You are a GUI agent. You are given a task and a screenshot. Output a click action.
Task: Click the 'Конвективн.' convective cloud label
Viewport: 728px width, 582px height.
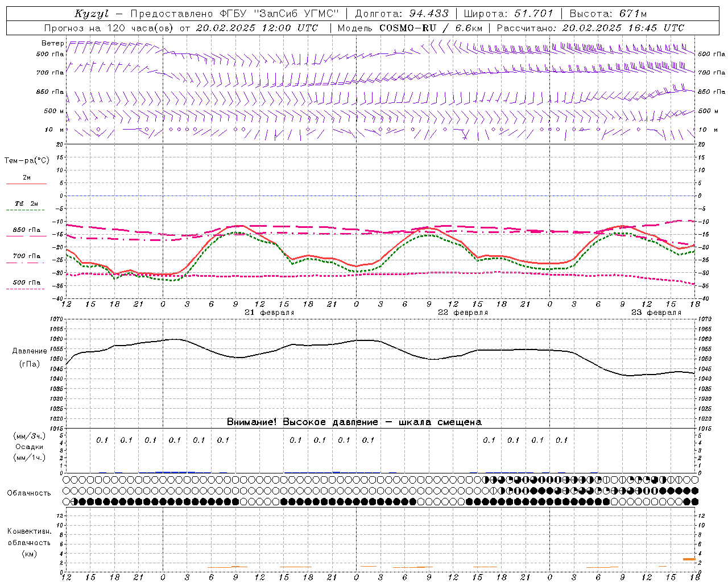30,531
